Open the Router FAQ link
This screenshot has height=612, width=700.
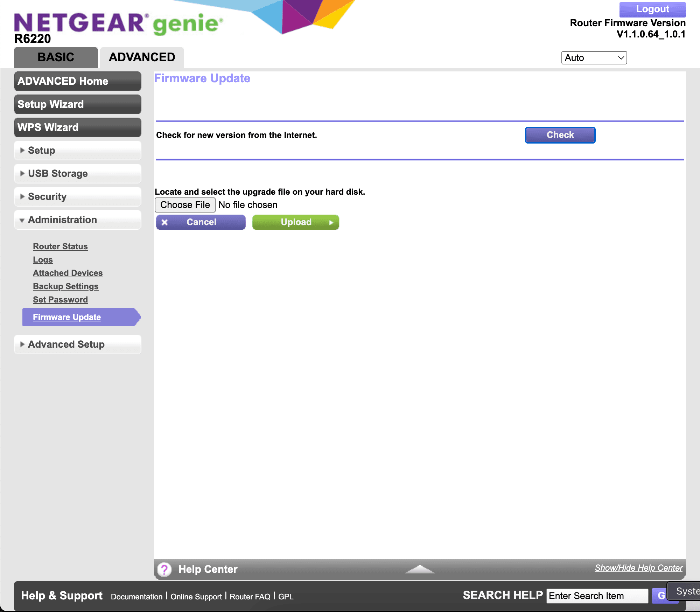coord(250,597)
